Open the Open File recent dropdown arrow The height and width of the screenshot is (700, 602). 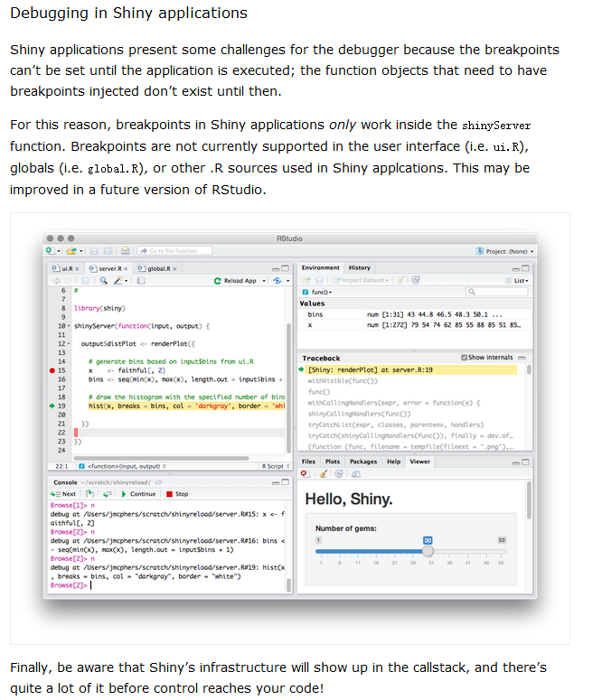pyautogui.click(x=80, y=251)
